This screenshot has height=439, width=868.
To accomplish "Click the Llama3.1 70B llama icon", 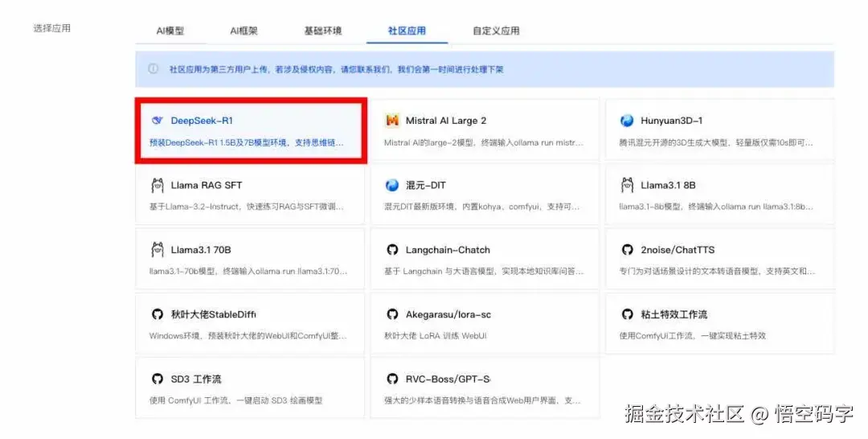I will tap(158, 250).
